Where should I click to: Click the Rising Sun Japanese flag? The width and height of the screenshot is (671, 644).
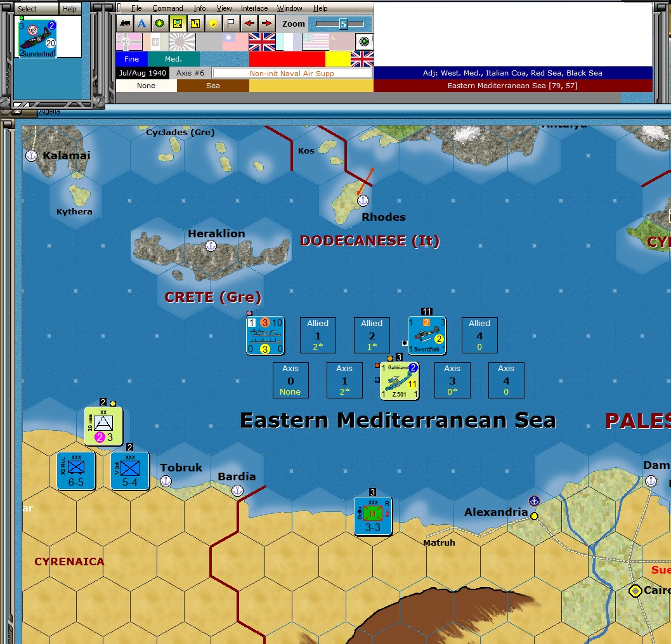[182, 42]
